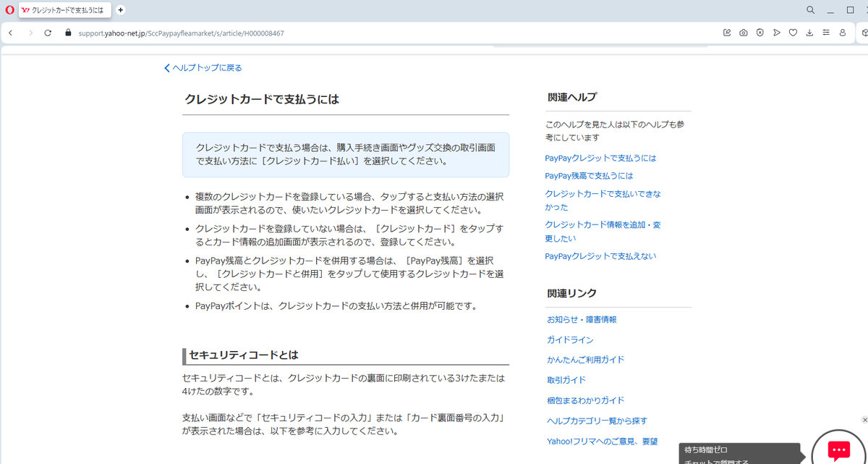The width and height of the screenshot is (868, 464).
Task: Go back via ヘルプトップに戻る link
Action: pos(203,68)
